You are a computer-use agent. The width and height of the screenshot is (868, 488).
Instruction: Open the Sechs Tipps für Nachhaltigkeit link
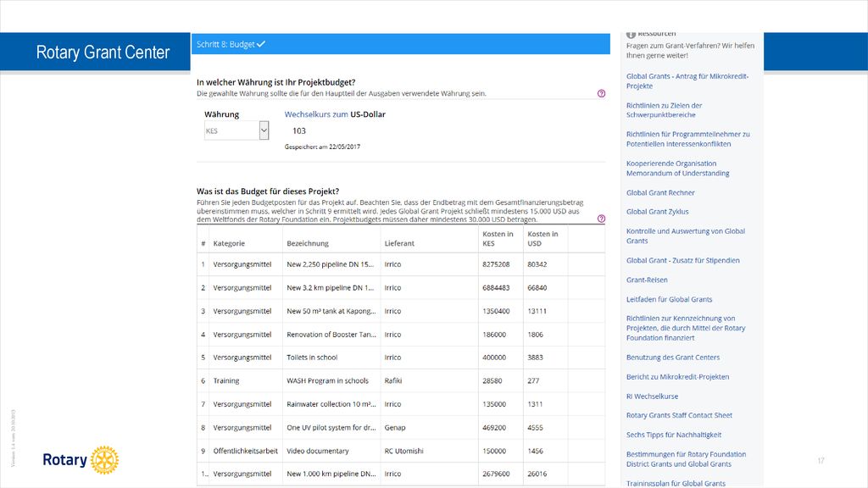674,435
